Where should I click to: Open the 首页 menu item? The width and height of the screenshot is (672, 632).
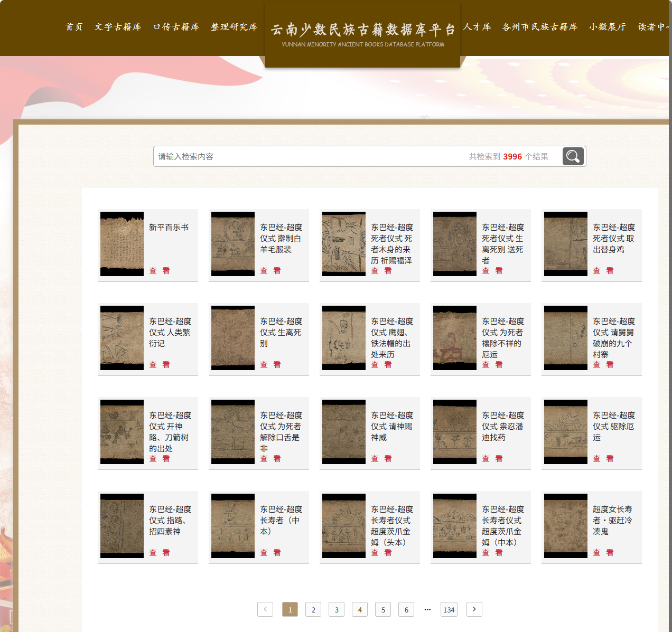pos(74,27)
